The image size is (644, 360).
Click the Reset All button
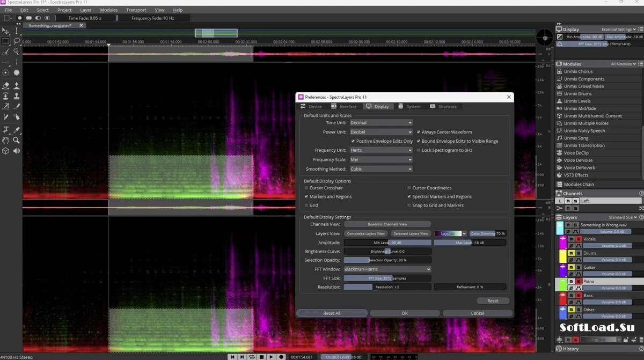coord(332,313)
